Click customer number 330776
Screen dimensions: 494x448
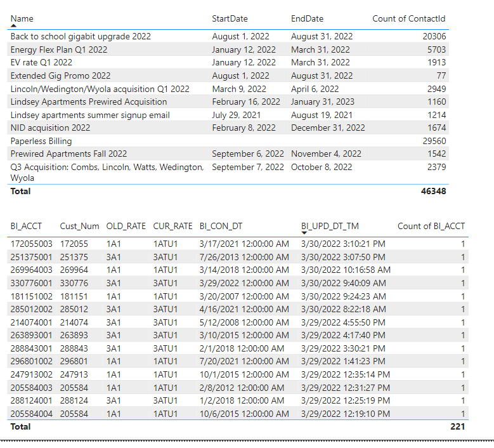(74, 283)
